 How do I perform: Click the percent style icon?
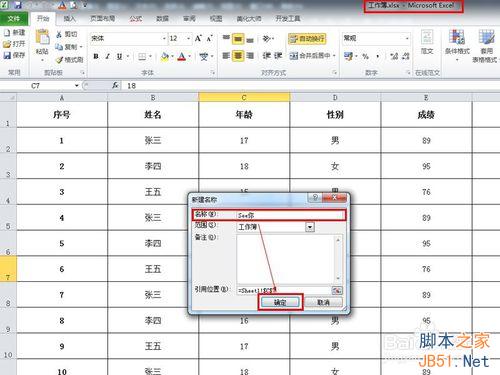click(366, 56)
